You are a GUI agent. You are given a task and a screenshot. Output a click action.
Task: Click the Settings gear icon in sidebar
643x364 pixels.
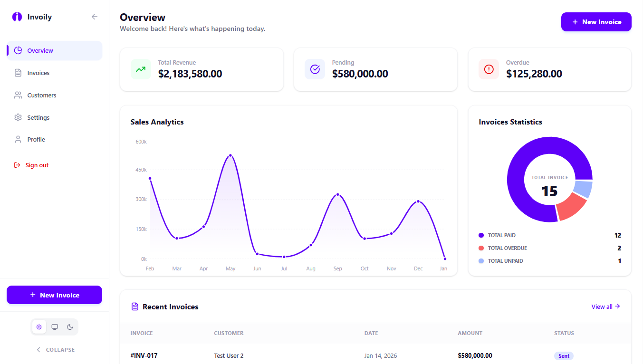pos(18,117)
